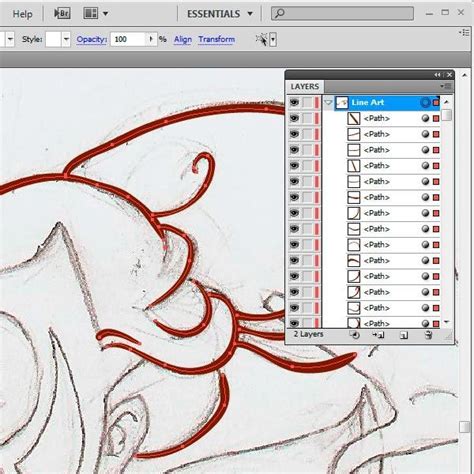
Task: Collapse Layers panel with double-arrow icon
Action: coord(437,75)
